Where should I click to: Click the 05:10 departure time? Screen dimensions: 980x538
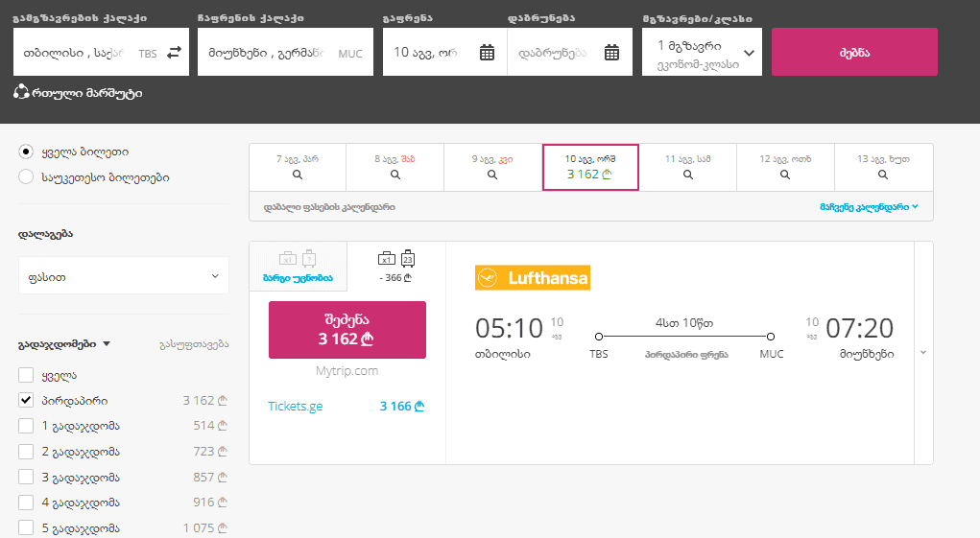(509, 328)
